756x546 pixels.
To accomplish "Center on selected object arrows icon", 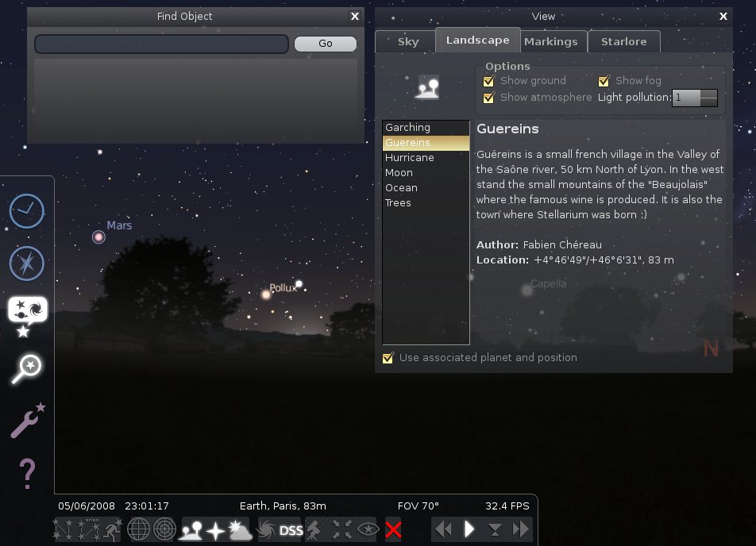I will tap(342, 529).
